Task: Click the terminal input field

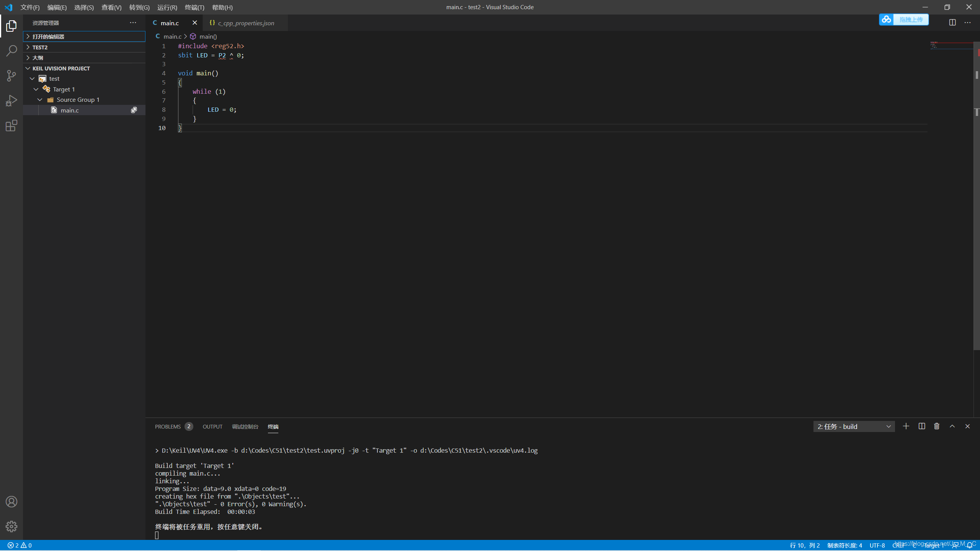Action: point(157,534)
